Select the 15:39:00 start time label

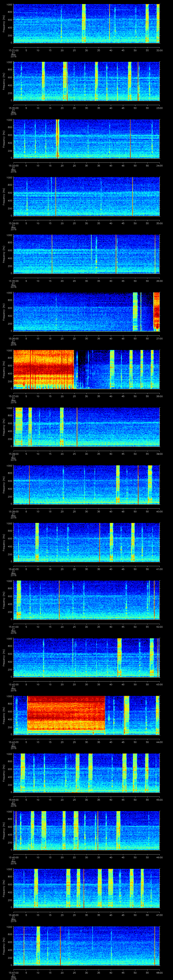13,511
